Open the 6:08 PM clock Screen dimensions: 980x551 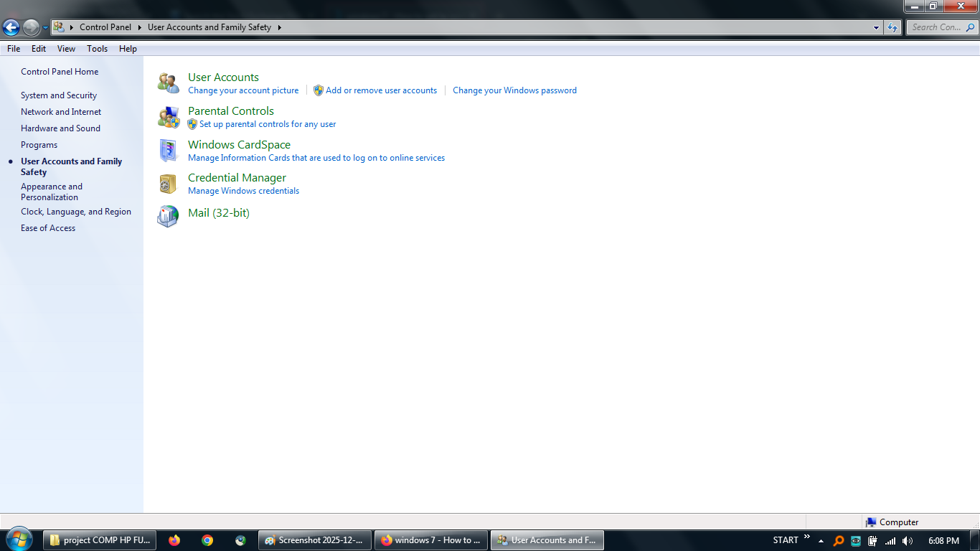coord(943,541)
